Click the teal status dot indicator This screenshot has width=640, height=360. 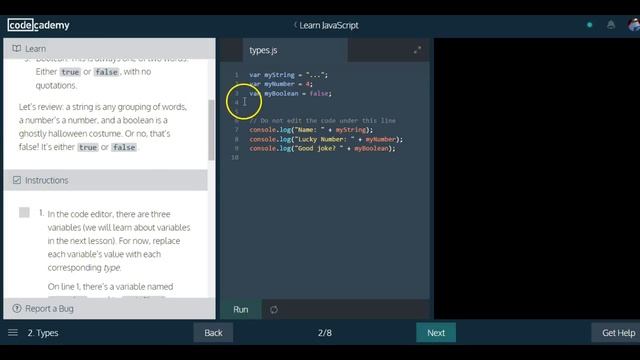[589, 25]
